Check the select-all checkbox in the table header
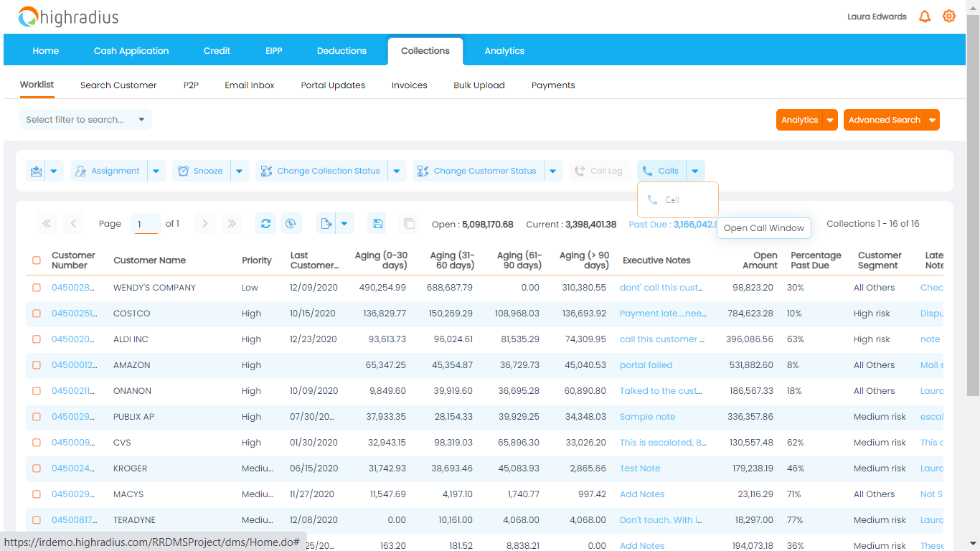980x551 pixels. [x=37, y=260]
